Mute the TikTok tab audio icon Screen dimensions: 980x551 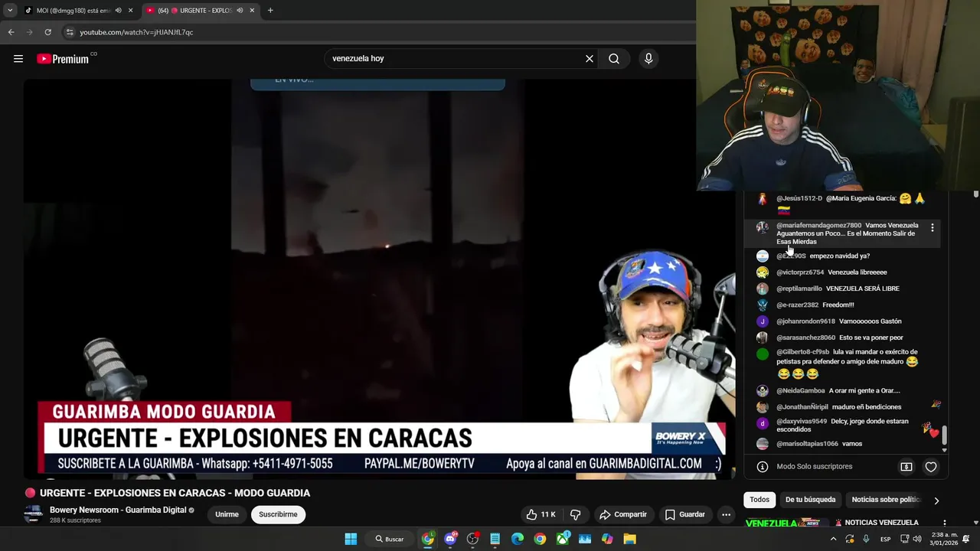click(118, 11)
